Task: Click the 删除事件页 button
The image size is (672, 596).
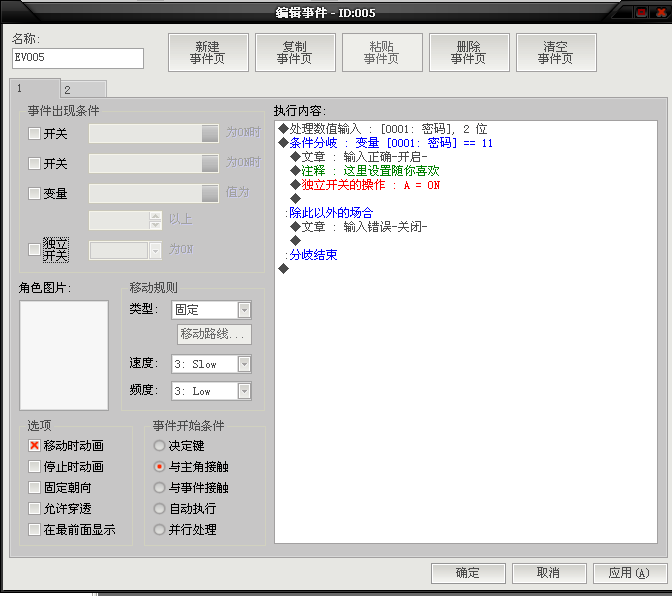Action: point(469,52)
